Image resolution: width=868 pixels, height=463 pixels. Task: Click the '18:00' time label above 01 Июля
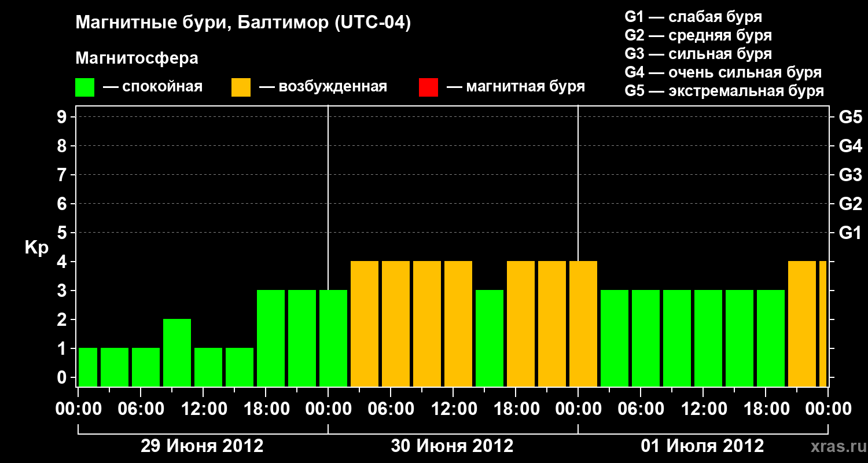[766, 409]
